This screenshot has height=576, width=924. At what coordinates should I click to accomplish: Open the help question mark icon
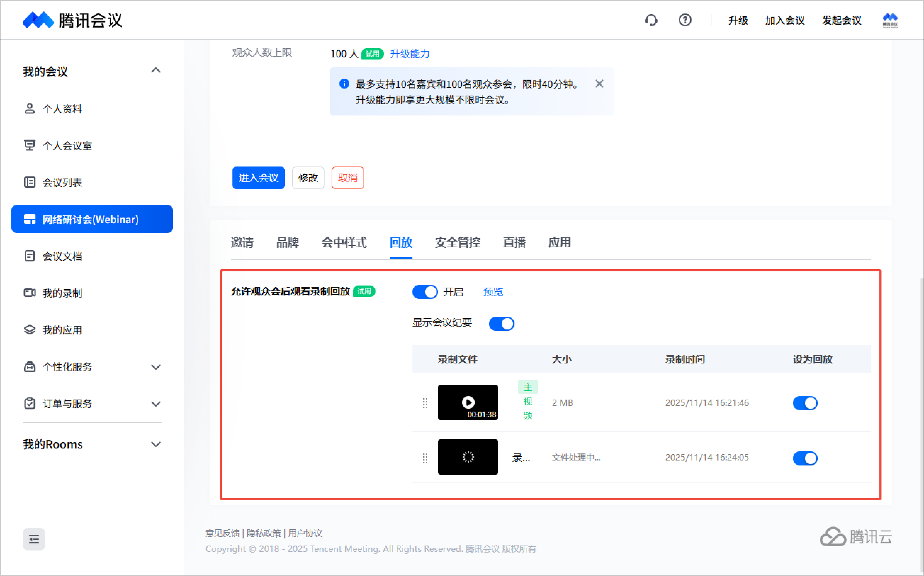coord(685,20)
